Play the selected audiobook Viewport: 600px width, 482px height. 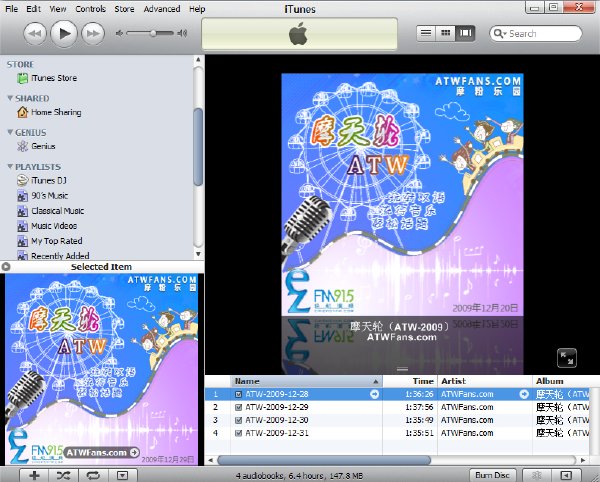[64, 34]
